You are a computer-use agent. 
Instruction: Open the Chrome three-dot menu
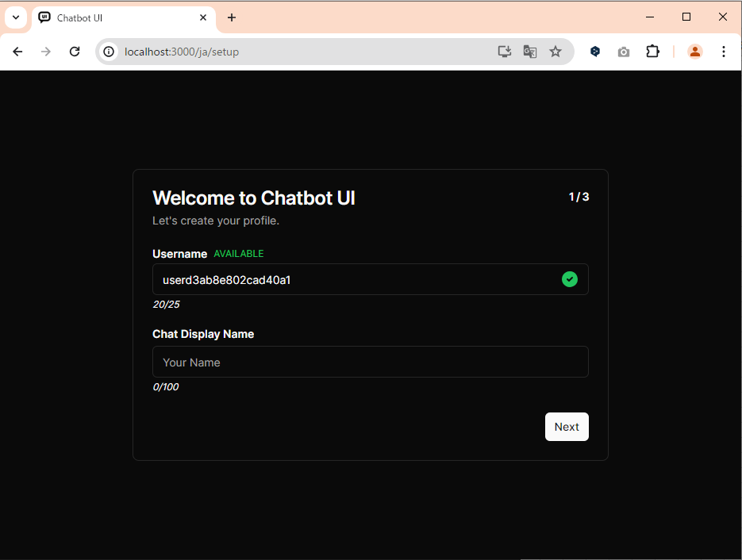(723, 51)
